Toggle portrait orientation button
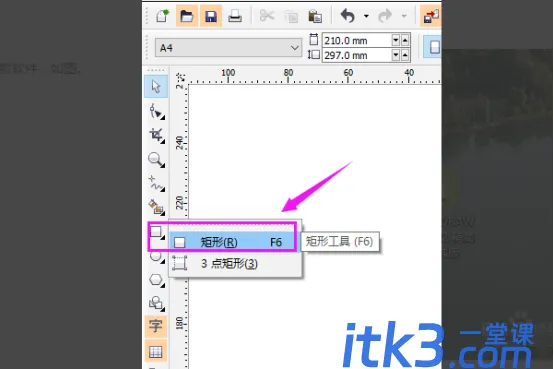Image resolution: width=554 pixels, height=369 pixels. (x=434, y=47)
